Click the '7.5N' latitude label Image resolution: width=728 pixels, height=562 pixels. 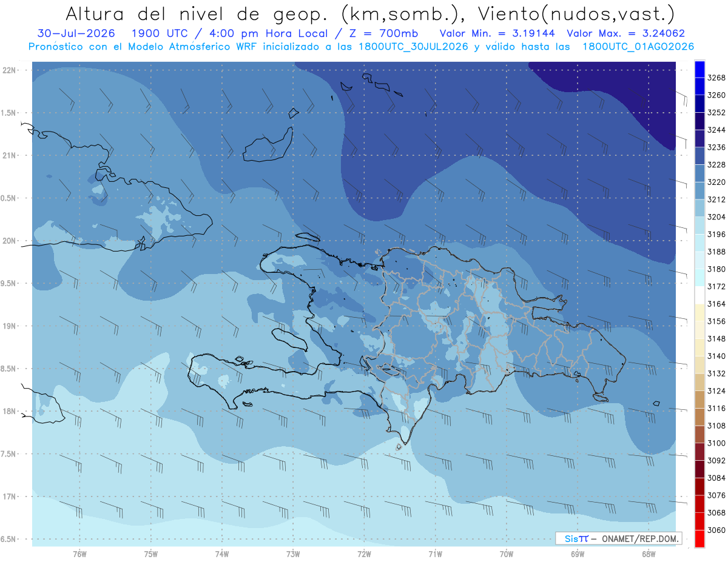[x=8, y=454]
